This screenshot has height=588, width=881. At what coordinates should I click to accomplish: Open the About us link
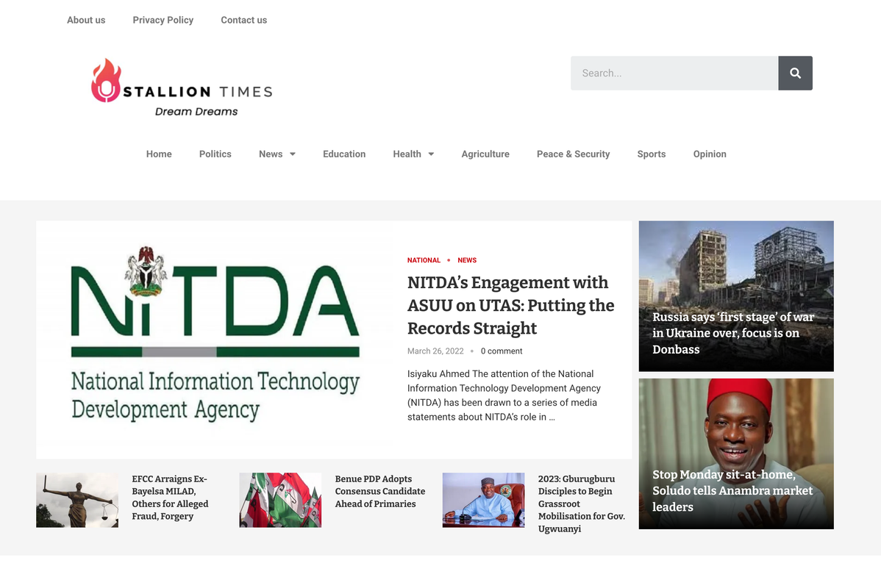click(x=86, y=21)
